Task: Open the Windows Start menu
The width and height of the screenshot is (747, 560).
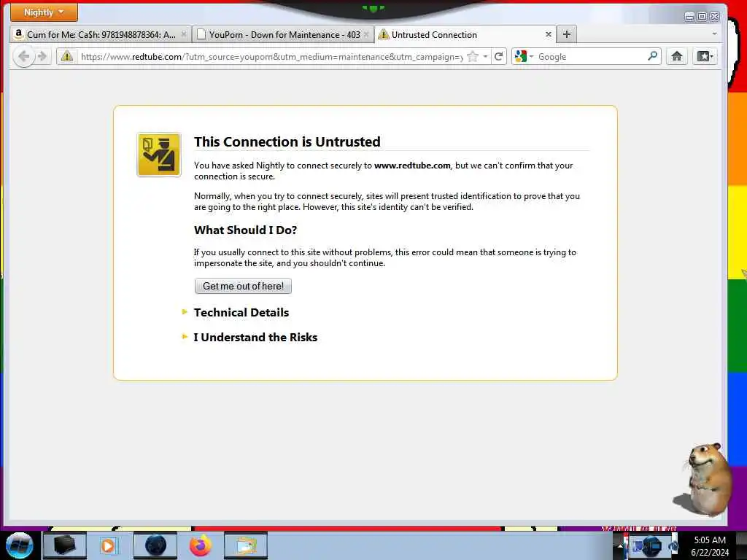Action: coord(19,545)
